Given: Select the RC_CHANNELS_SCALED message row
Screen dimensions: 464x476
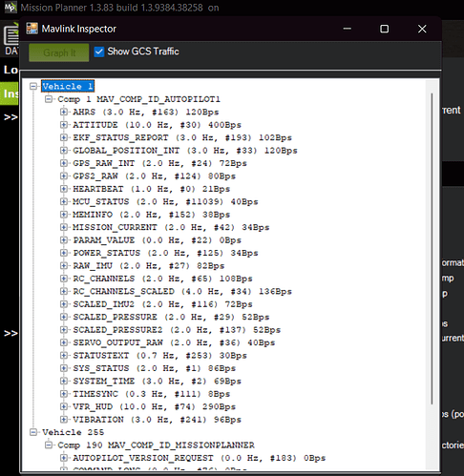Looking at the screenshot, I should [182, 292].
